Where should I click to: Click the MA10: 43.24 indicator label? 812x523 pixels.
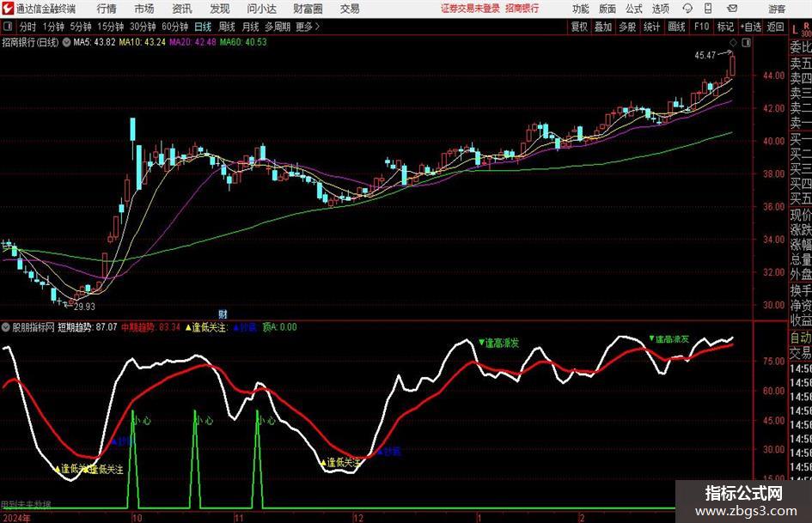pyautogui.click(x=143, y=42)
